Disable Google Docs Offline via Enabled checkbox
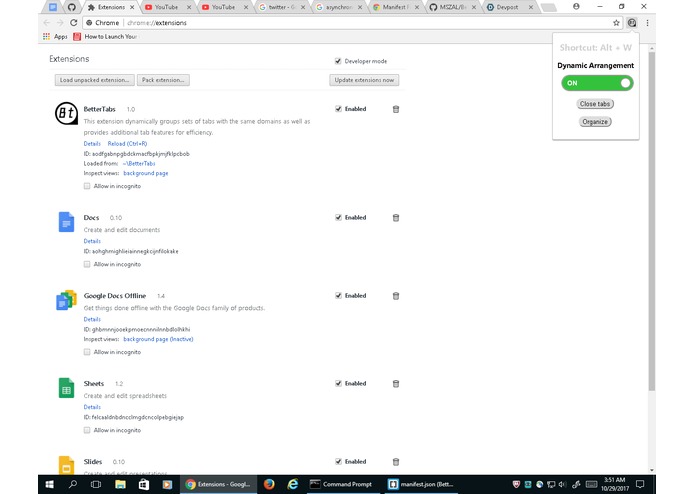This screenshot has width=695, height=494. click(x=338, y=296)
